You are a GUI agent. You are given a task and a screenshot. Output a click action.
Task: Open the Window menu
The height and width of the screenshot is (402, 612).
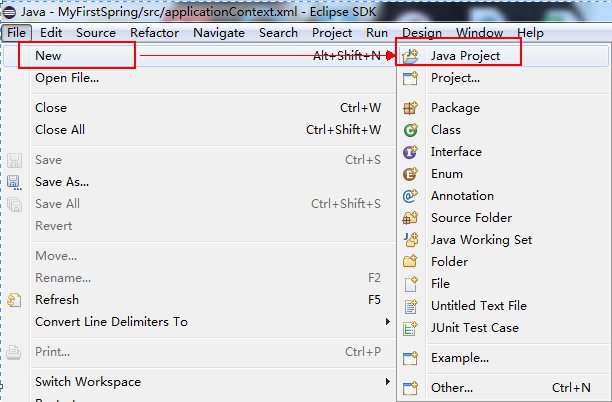click(x=479, y=33)
